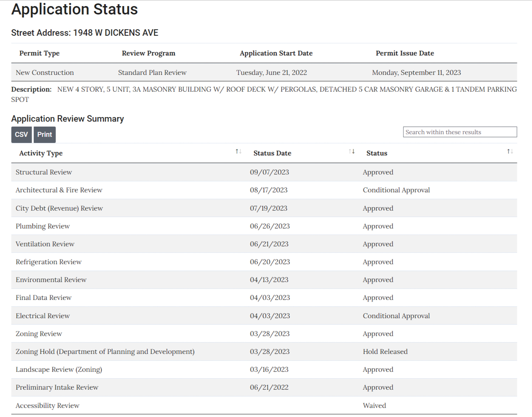Select the Structural Review row
This screenshot has height=417, width=532.
[x=264, y=172]
